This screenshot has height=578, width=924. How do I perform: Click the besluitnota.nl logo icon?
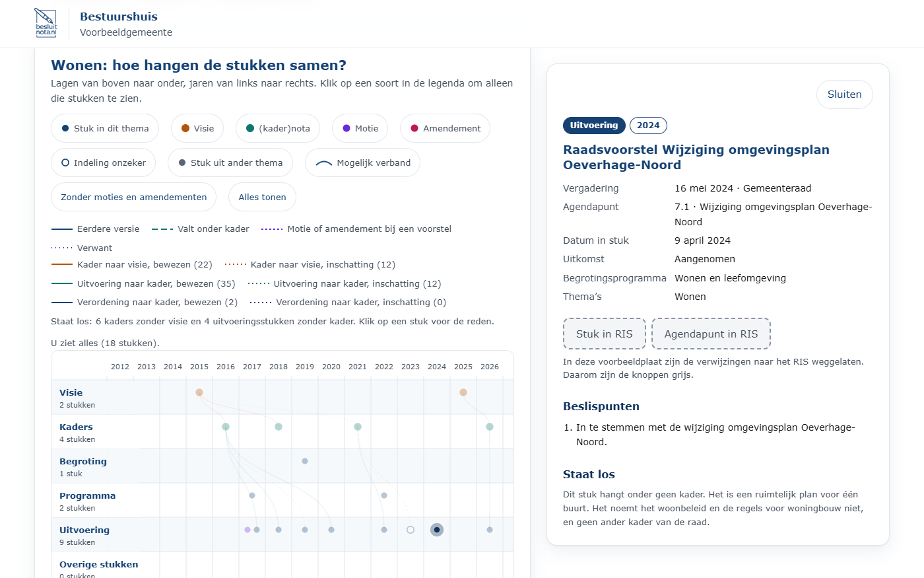[x=46, y=23]
